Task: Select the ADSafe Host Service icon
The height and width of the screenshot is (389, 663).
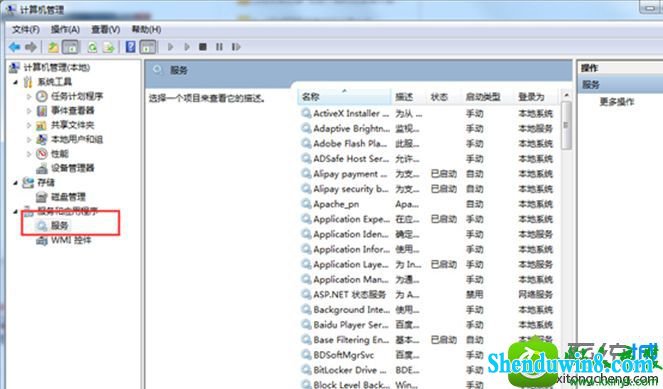Action: pyautogui.click(x=306, y=159)
